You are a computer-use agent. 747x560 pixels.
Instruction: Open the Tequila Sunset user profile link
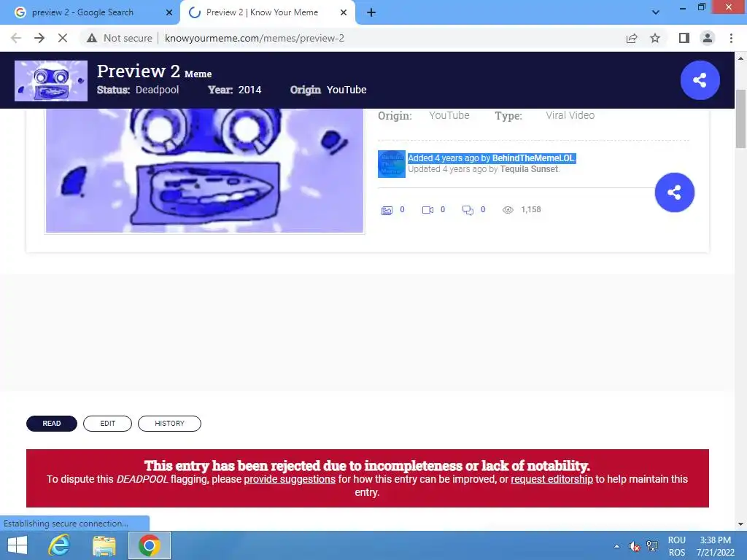[529, 169]
